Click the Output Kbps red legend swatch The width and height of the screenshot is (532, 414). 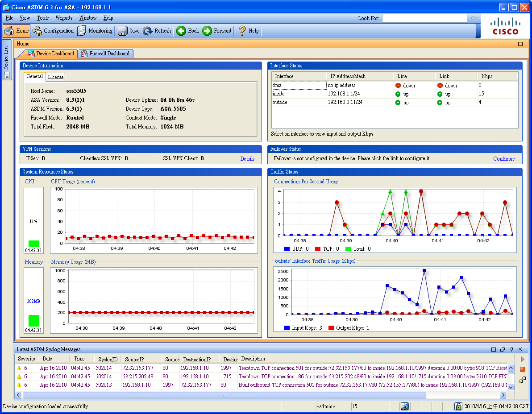[x=331, y=328]
